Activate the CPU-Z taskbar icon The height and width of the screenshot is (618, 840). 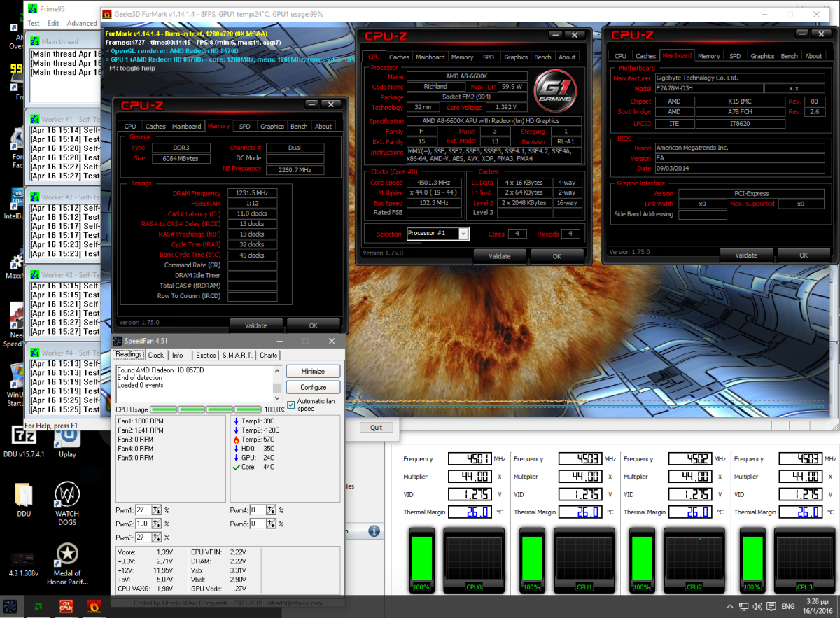click(67, 607)
